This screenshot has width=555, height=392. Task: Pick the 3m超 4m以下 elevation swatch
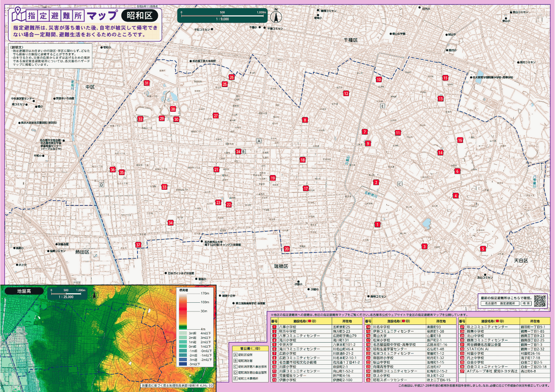point(182,333)
